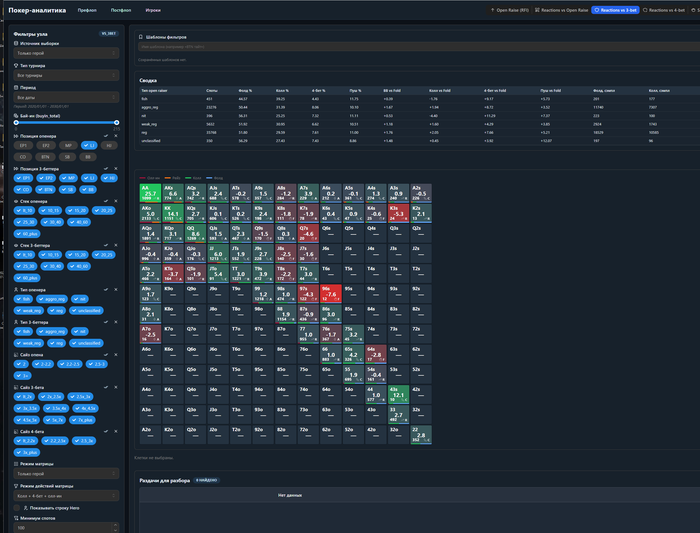
Task: Expand Режим действий матрицы dropdown
Action: pyautogui.click(x=66, y=496)
